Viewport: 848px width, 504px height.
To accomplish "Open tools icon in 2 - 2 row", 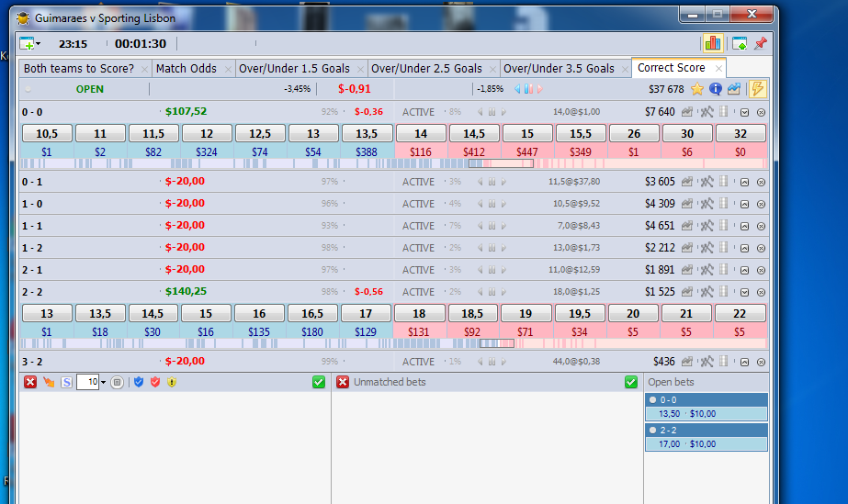I will pos(707,292).
